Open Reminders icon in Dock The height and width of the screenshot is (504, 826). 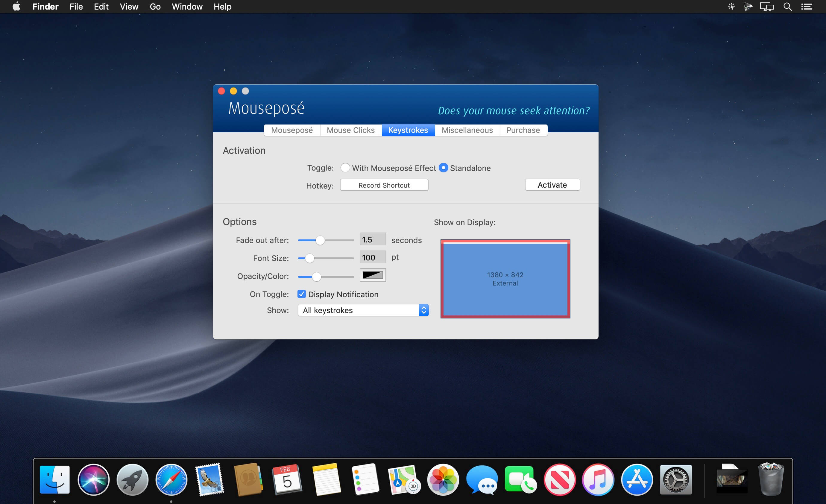click(x=365, y=479)
